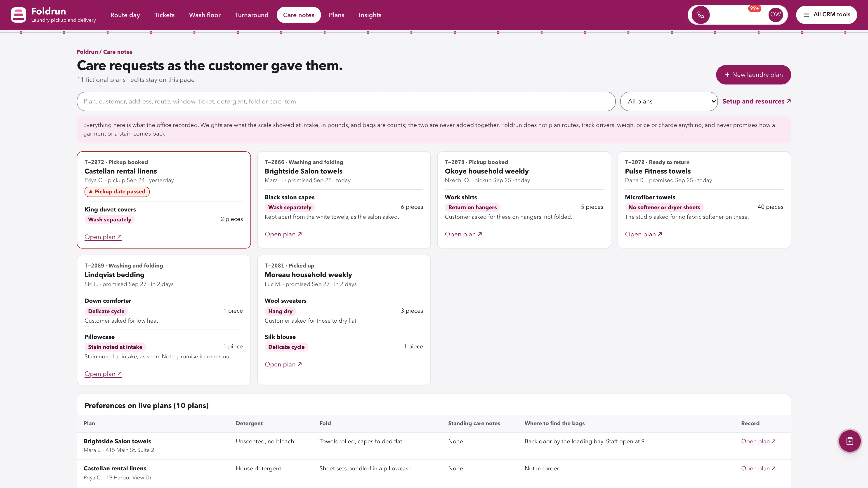Open plan for Pulse Fitness towels card
868x488 pixels.
click(x=644, y=234)
